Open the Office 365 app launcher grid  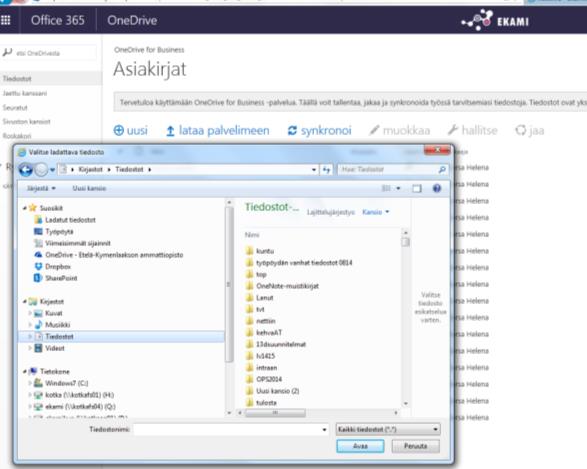pyautogui.click(x=6, y=20)
